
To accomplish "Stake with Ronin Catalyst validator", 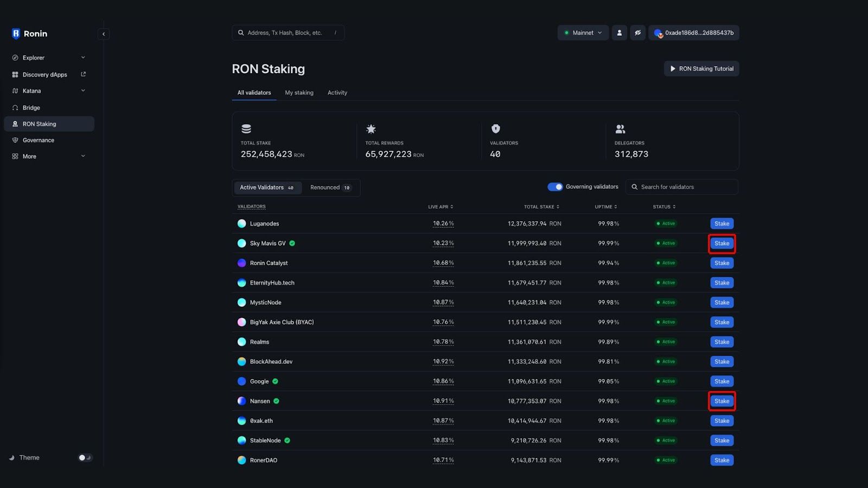I will pos(722,263).
